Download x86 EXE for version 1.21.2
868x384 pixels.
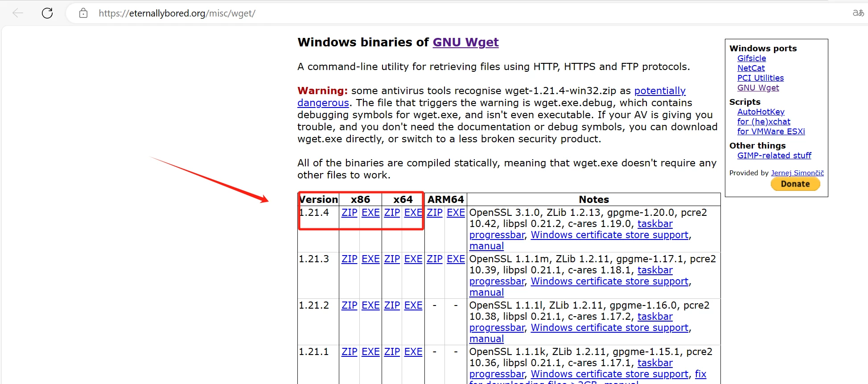[x=370, y=306]
